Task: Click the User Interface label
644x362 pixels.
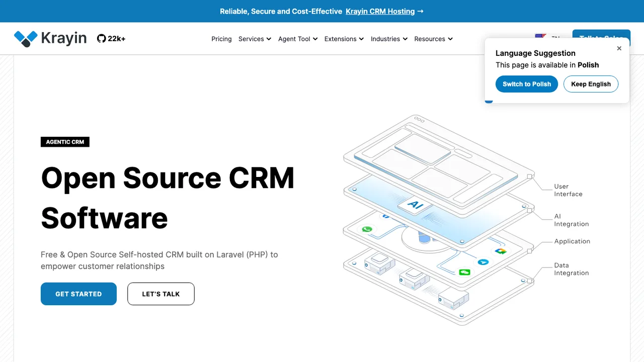Action: 569,190
